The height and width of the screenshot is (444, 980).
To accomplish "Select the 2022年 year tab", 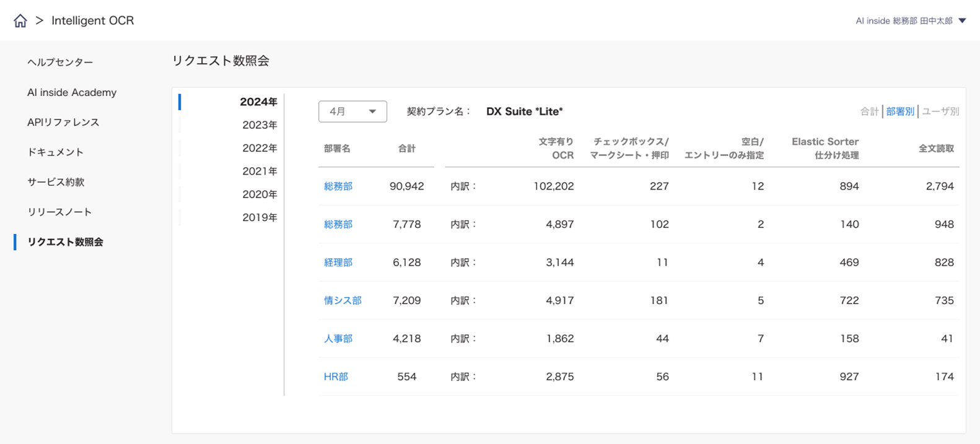I will coord(259,148).
